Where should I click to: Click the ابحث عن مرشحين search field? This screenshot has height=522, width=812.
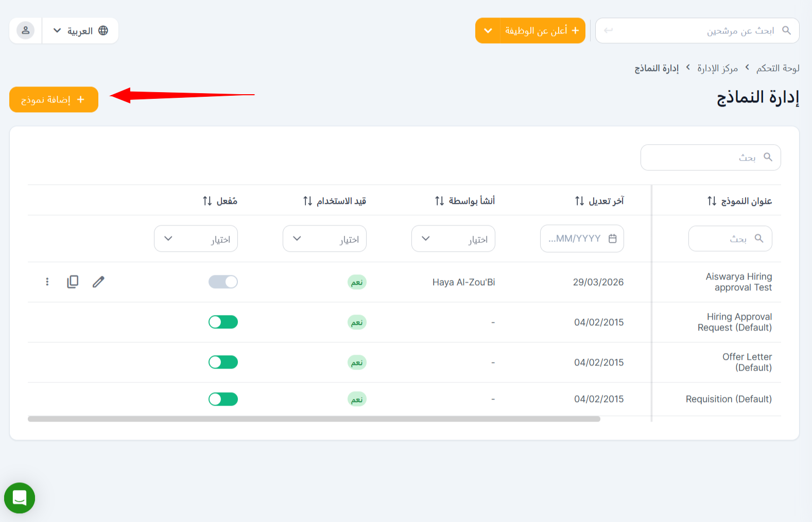tap(700, 31)
